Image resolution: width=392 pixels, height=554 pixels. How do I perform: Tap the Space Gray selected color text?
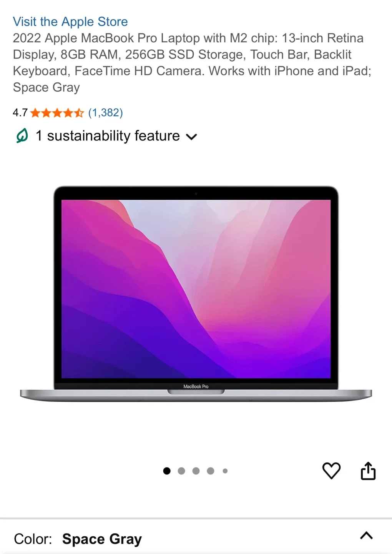[102, 539]
